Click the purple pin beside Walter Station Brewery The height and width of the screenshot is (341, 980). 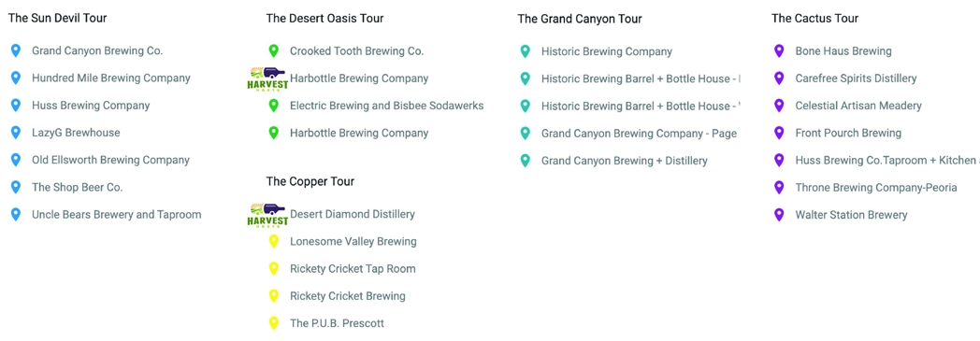(779, 215)
